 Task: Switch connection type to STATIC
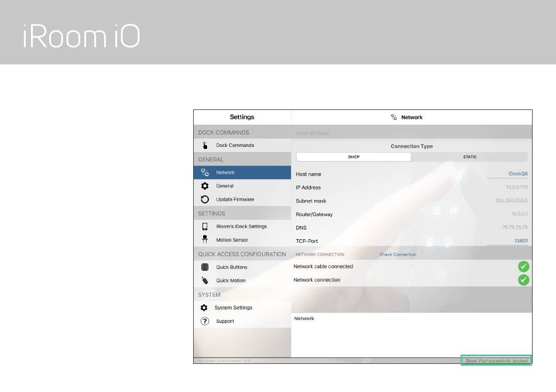(469, 157)
